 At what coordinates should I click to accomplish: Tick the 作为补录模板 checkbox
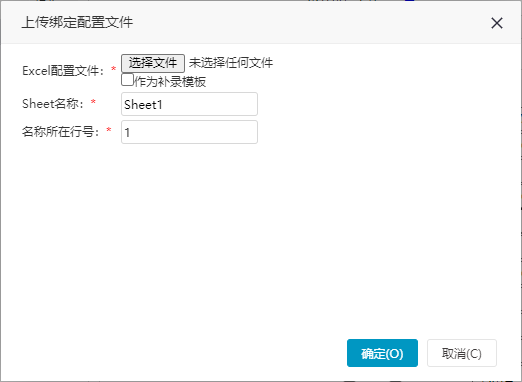click(x=127, y=80)
